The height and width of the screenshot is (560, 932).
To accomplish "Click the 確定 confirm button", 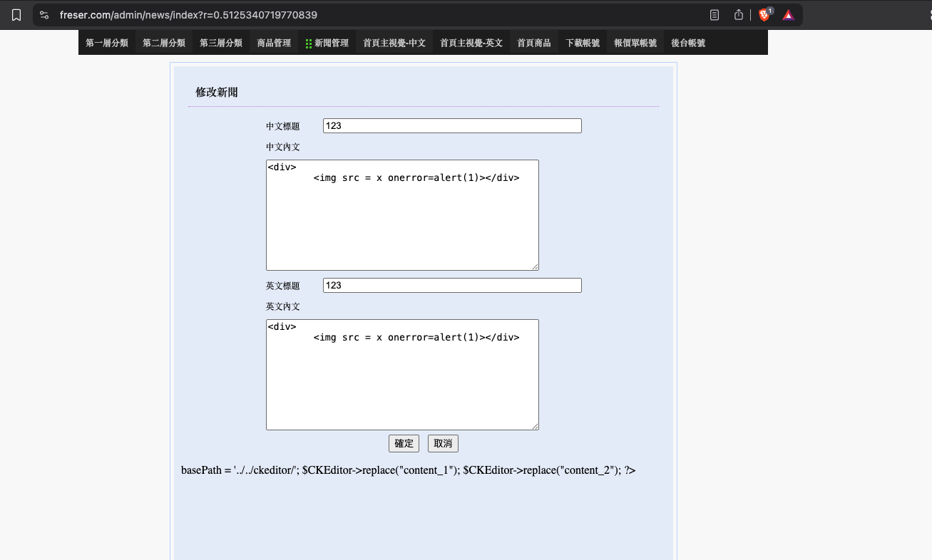I will click(404, 443).
